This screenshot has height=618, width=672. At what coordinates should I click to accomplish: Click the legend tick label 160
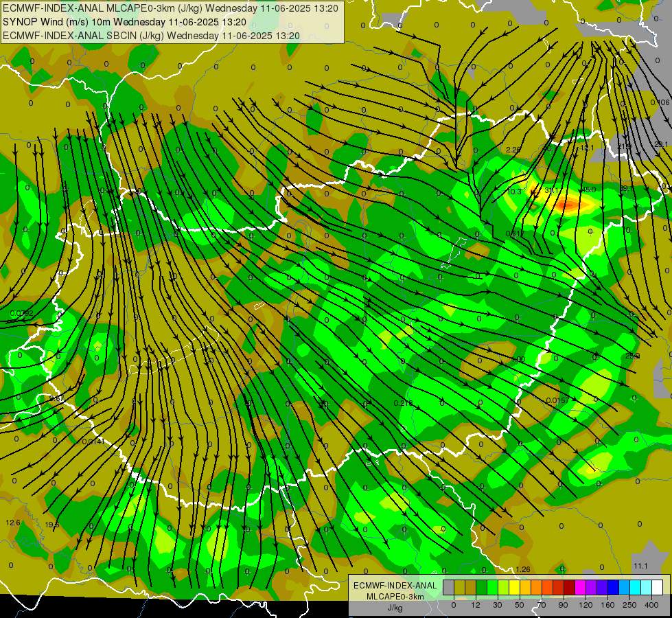[607, 605]
